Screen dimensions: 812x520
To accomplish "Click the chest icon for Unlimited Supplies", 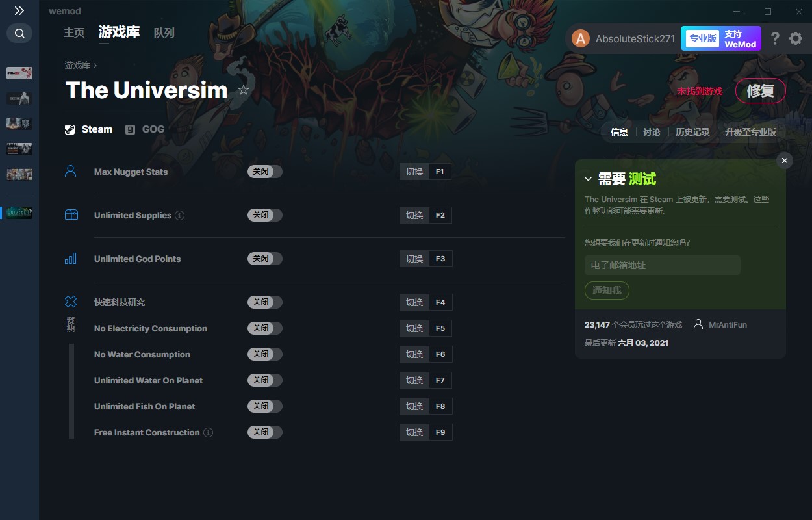I will (x=71, y=214).
